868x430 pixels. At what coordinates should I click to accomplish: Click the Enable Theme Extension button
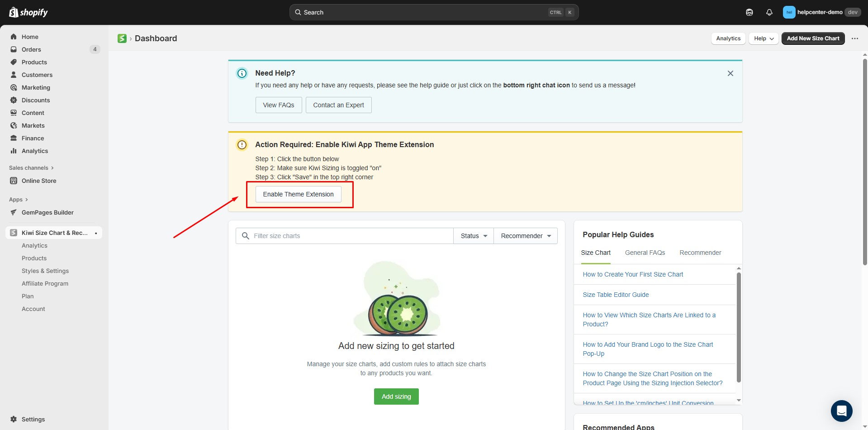click(x=298, y=194)
